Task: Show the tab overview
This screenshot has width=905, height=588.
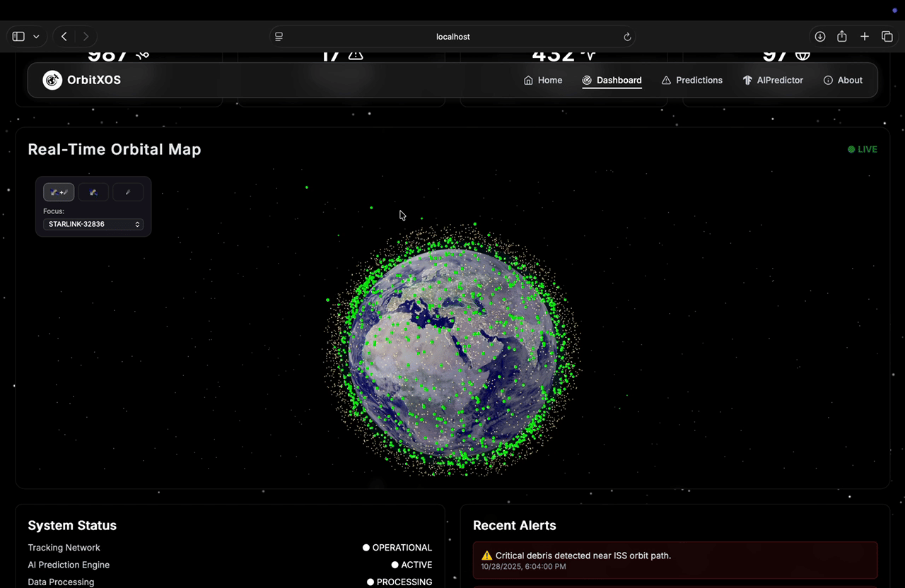Action: pyautogui.click(x=887, y=37)
